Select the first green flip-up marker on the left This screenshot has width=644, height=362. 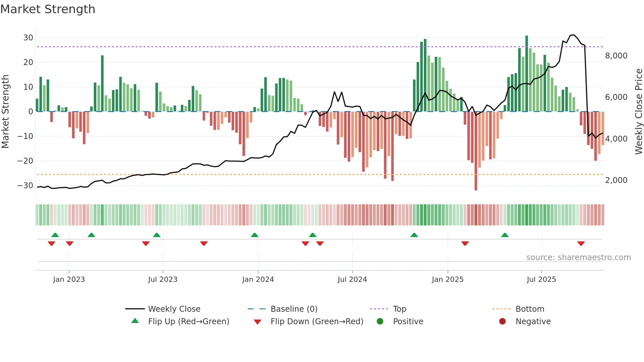click(x=55, y=235)
